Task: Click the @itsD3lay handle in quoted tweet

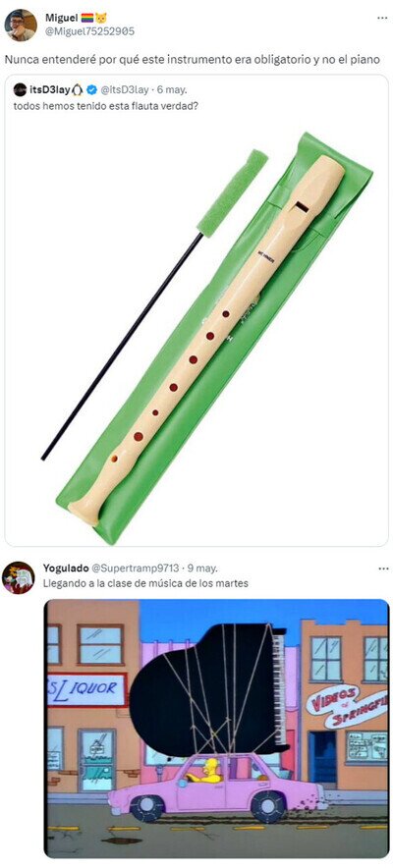Action: (x=125, y=90)
